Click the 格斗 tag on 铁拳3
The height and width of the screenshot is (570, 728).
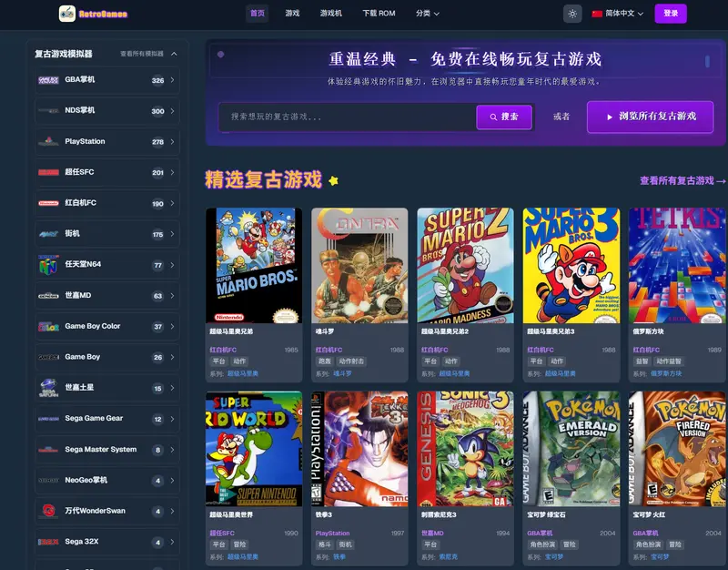[325, 545]
